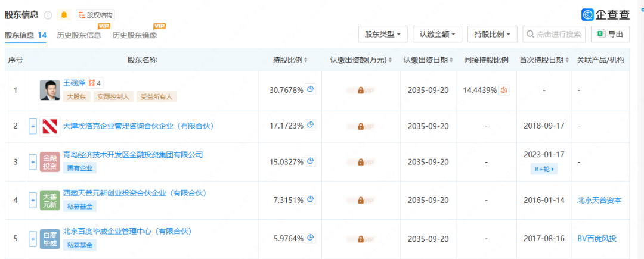Click the 30.7678% shareholding value
The width and height of the screenshot is (644, 259).
286,90
